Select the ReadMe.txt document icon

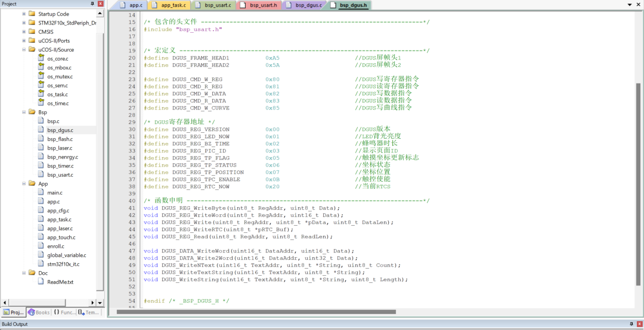41,282
